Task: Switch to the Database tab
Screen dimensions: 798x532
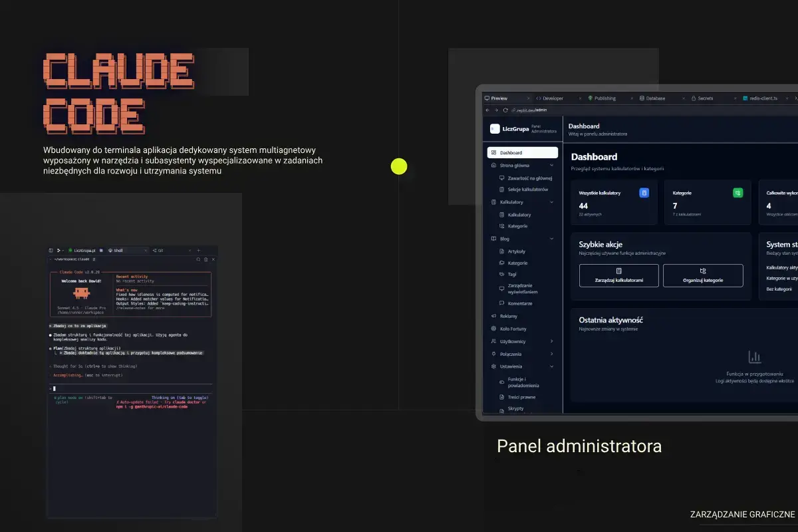Action: 655,98
